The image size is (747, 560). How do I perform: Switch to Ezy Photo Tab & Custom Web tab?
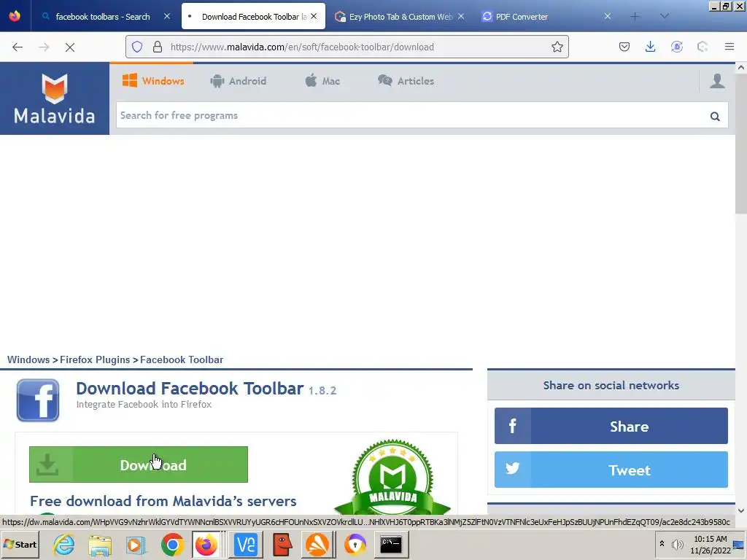(400, 17)
